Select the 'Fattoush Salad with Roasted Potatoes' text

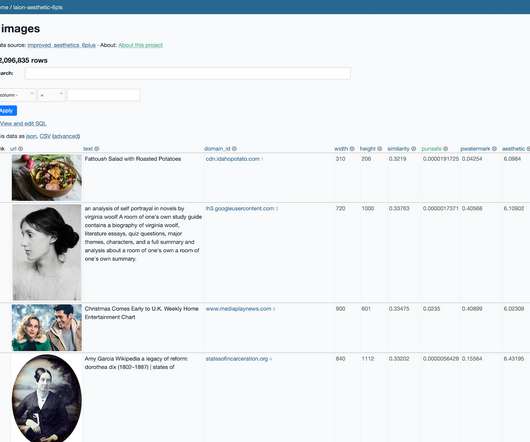pos(133,159)
